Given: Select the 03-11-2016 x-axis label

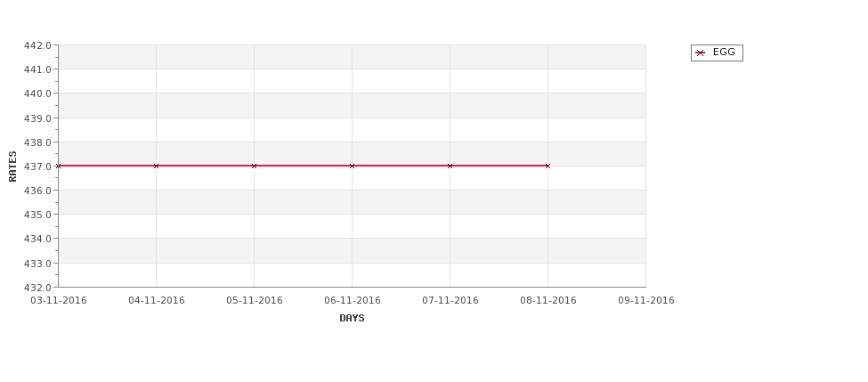Looking at the screenshot, I should coord(59,300).
